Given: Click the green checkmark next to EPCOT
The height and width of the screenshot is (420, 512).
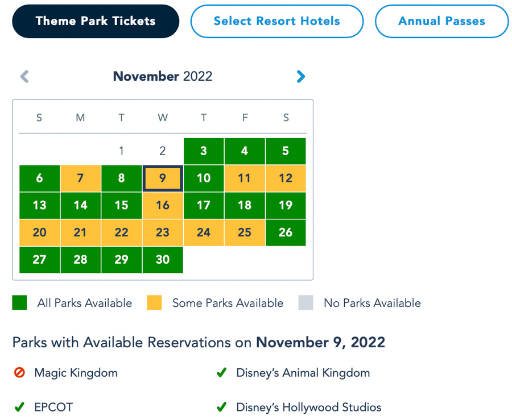Looking at the screenshot, I should coord(19,407).
